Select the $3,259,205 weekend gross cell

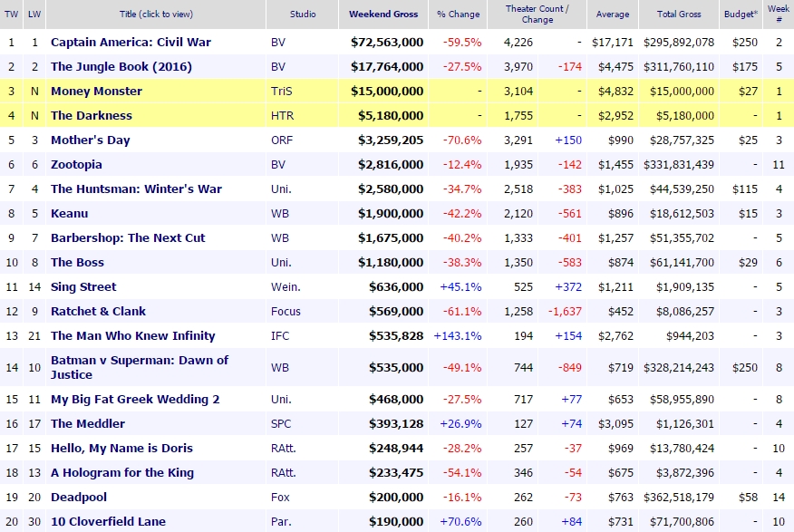point(391,140)
